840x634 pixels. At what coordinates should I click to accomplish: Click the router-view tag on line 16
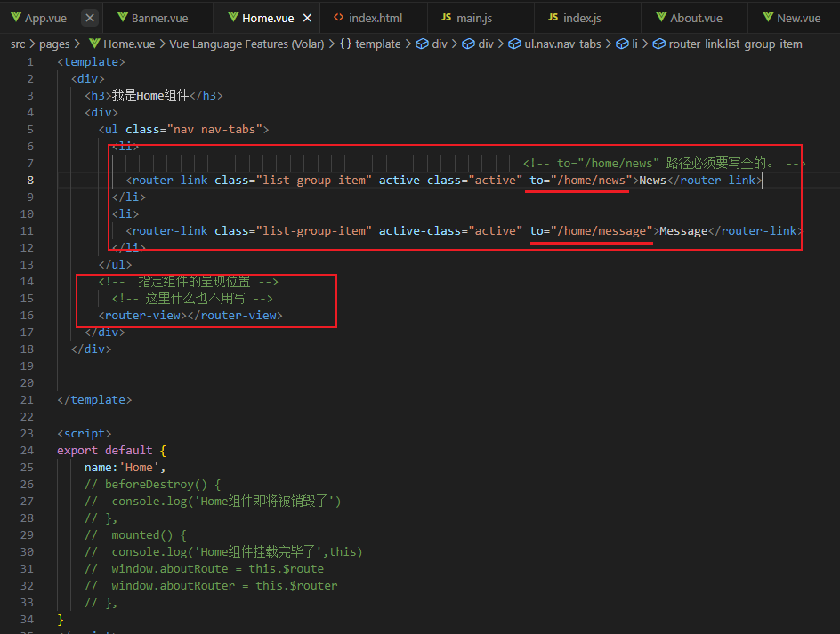pos(190,316)
